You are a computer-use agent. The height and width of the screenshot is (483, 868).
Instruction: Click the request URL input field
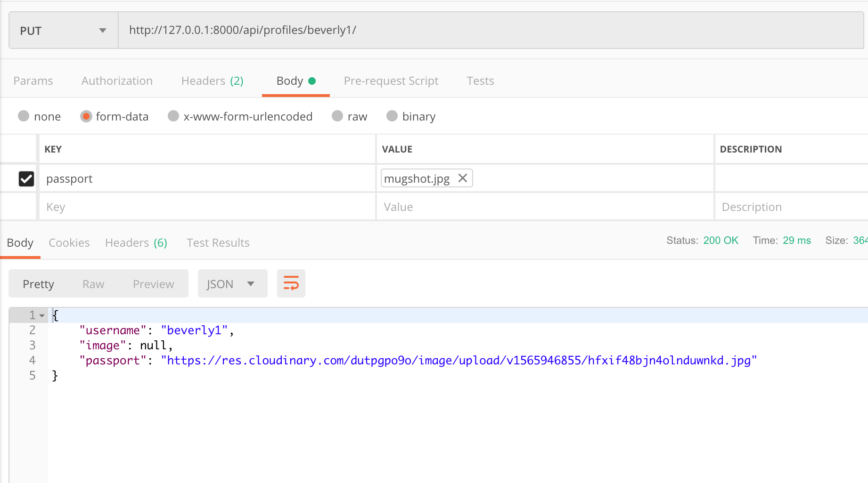[x=424, y=30]
